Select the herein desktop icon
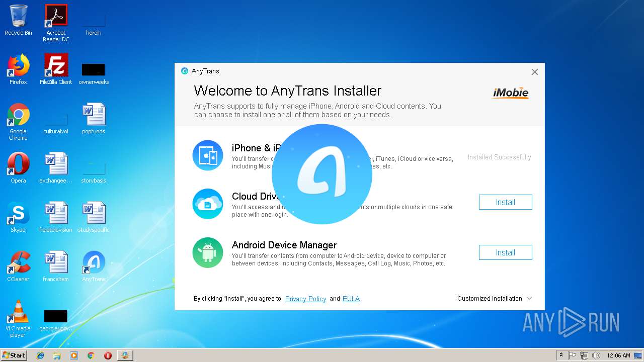 pos(94,23)
